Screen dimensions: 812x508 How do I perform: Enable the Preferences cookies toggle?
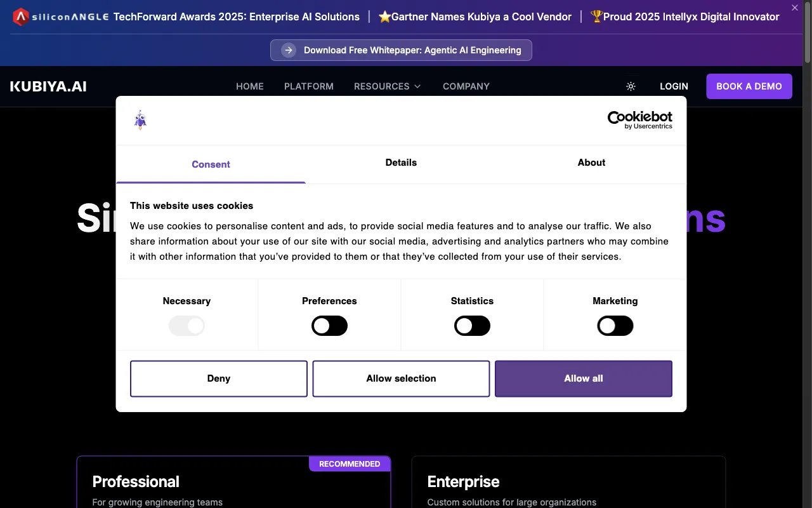click(329, 326)
